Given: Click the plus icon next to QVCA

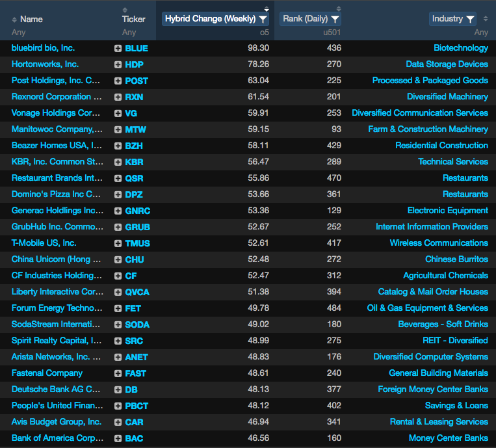Looking at the screenshot, I should coord(118,292).
